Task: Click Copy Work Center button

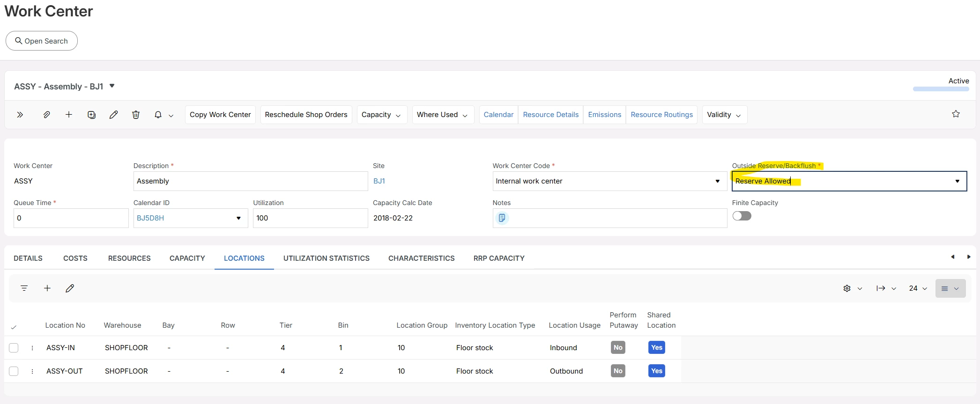Action: pyautogui.click(x=220, y=115)
